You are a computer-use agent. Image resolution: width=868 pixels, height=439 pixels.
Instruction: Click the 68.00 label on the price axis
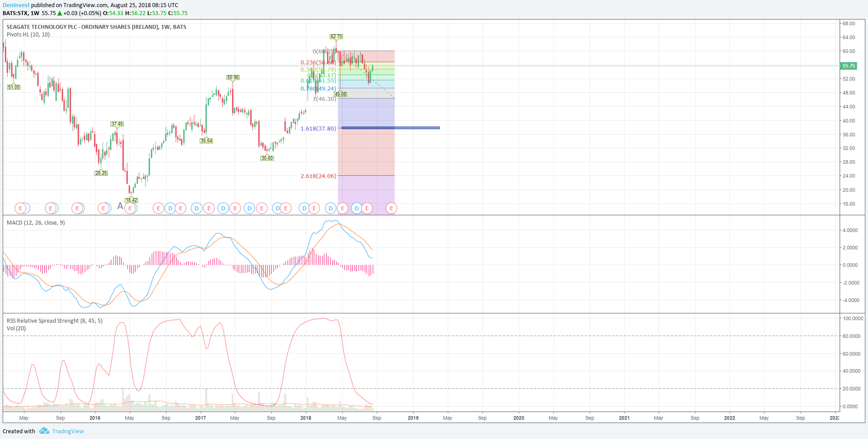(849, 23)
